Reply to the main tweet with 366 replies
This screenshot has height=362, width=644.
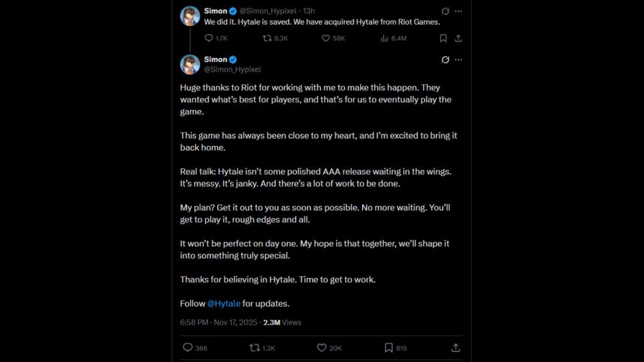[x=187, y=348]
